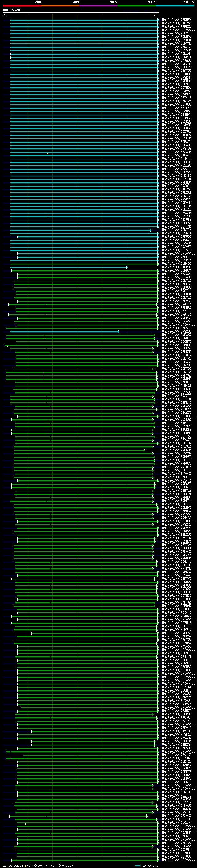This screenshot has height=868, width=197.
Task: Select hit label UniRef100_Q1HDV3
Action: (x=176, y=775)
